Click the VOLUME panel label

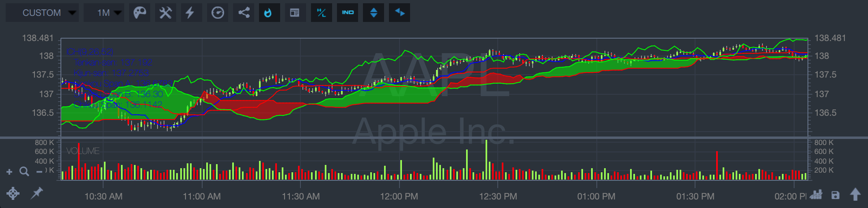[x=83, y=151]
